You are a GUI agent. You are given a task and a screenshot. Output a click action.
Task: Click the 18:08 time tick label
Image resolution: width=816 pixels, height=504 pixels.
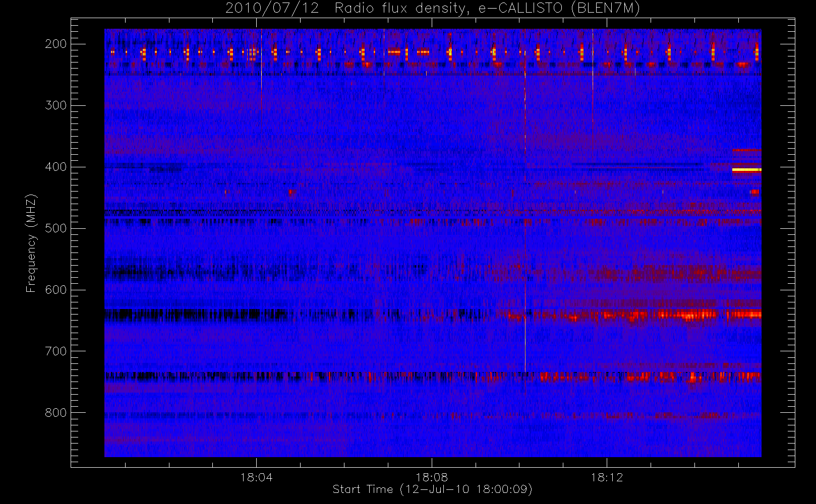point(432,477)
